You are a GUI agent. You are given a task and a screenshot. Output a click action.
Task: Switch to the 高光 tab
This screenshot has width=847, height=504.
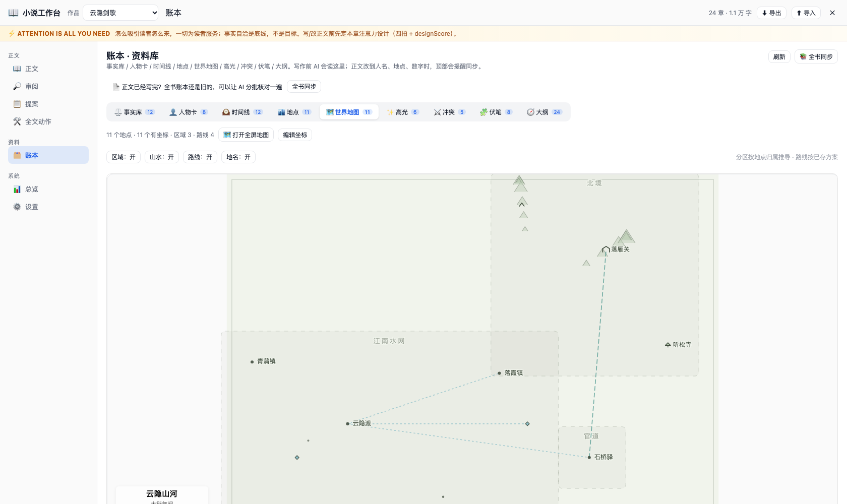point(403,112)
